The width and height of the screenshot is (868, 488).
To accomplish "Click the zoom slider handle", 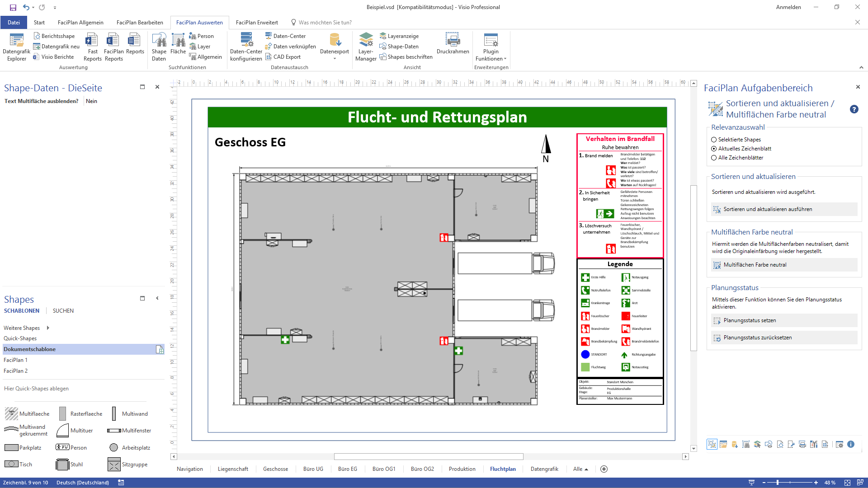I will point(778,483).
